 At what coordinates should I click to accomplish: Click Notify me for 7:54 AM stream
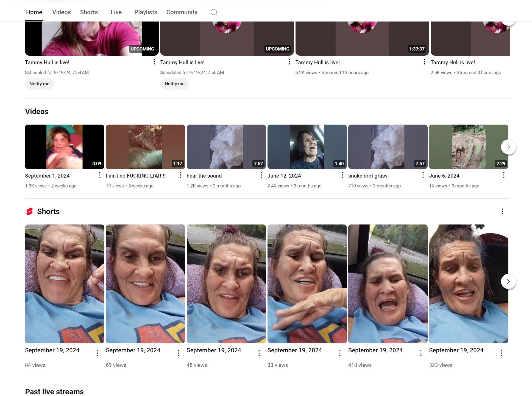tap(39, 84)
